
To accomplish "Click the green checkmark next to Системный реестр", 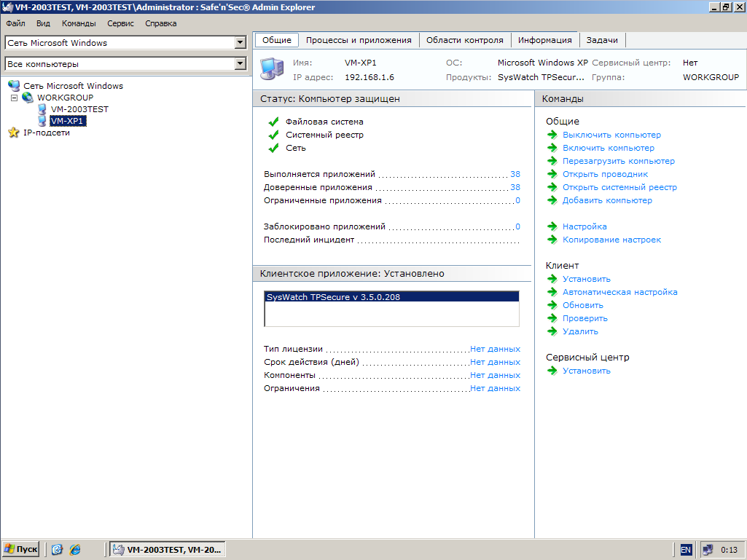I will point(273,135).
